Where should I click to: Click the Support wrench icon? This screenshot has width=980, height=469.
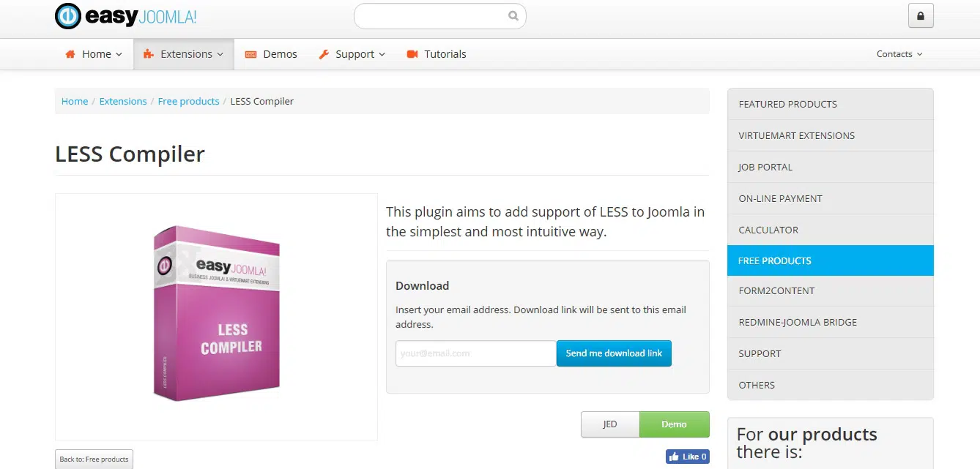(x=324, y=54)
